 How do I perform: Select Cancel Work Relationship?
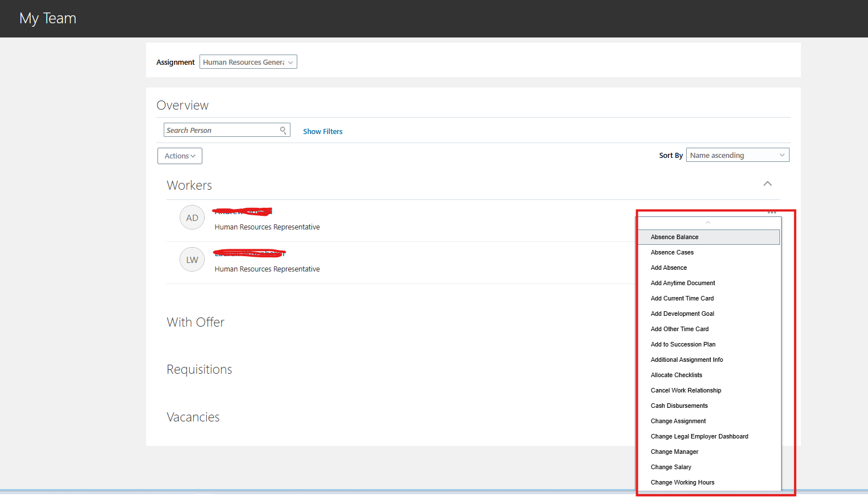[686, 390]
